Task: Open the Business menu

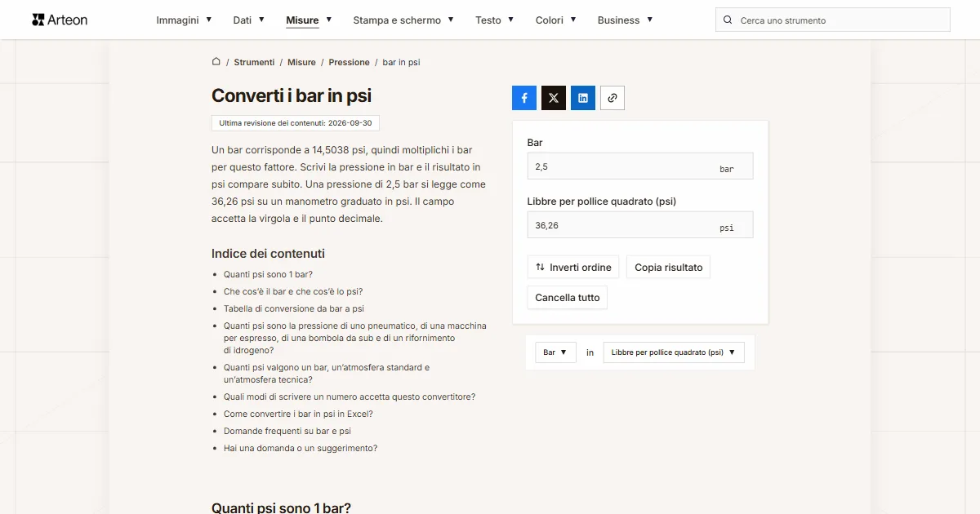Action: tap(625, 20)
